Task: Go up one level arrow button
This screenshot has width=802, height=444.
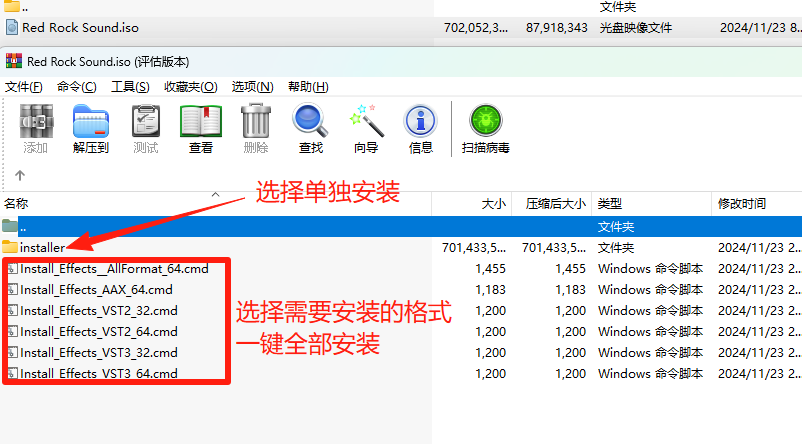Action: coord(20,175)
